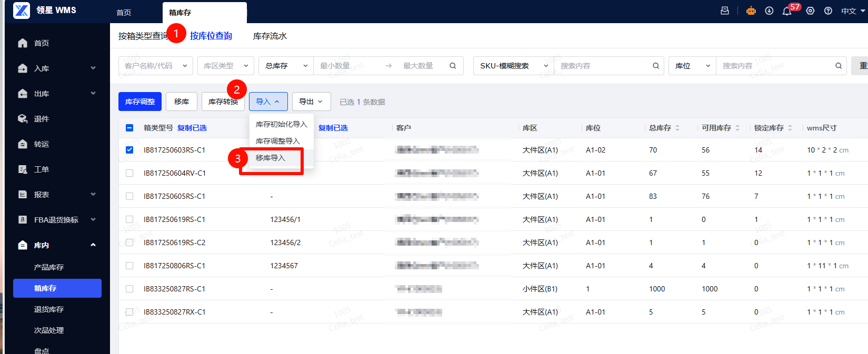Click the 库存调整 button
The image size is (868, 354).
[x=140, y=102]
